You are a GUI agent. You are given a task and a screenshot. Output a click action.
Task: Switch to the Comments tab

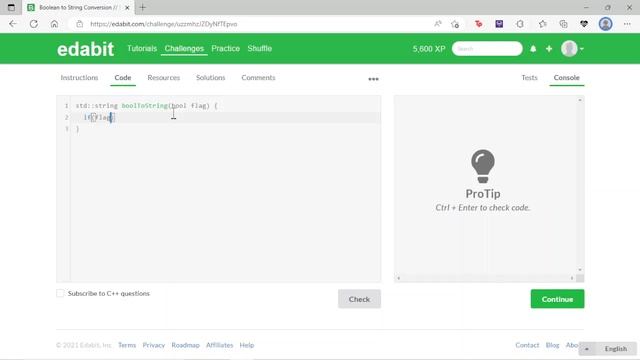(x=258, y=78)
